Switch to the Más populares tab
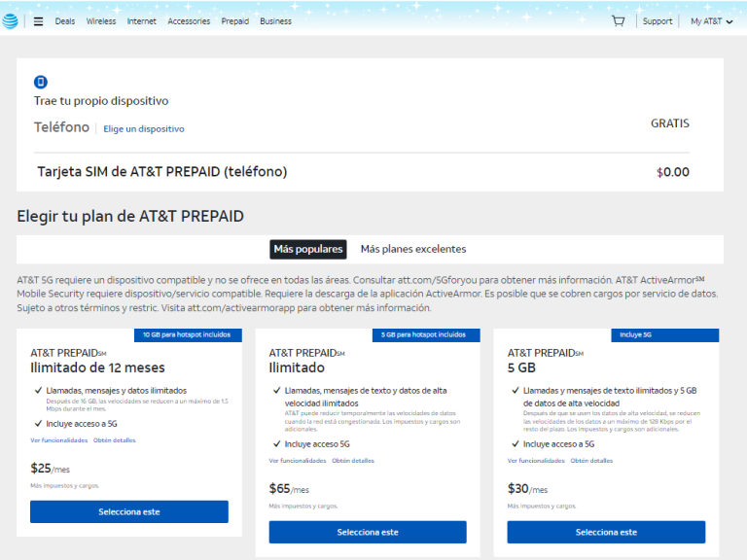 [307, 249]
